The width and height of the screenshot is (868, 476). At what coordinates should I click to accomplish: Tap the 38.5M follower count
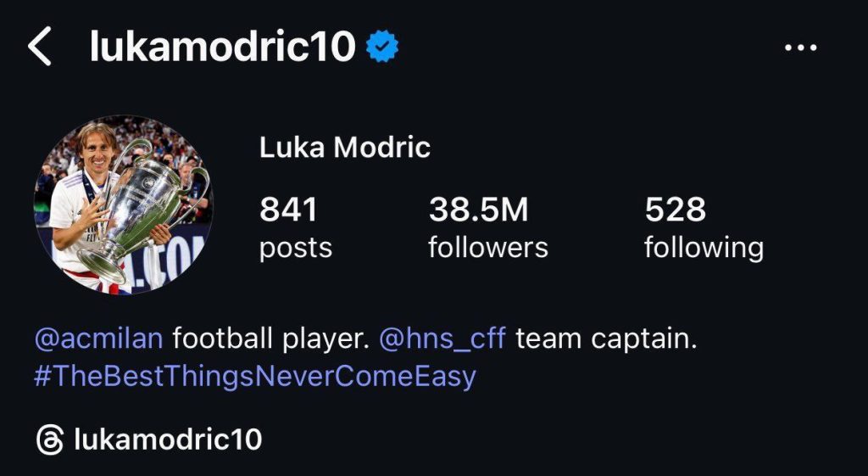point(478,210)
